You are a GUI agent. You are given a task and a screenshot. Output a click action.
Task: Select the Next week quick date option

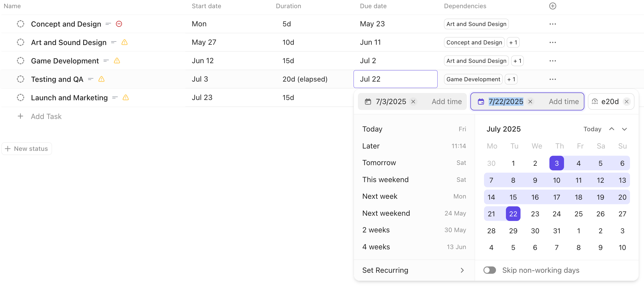pyautogui.click(x=414, y=196)
